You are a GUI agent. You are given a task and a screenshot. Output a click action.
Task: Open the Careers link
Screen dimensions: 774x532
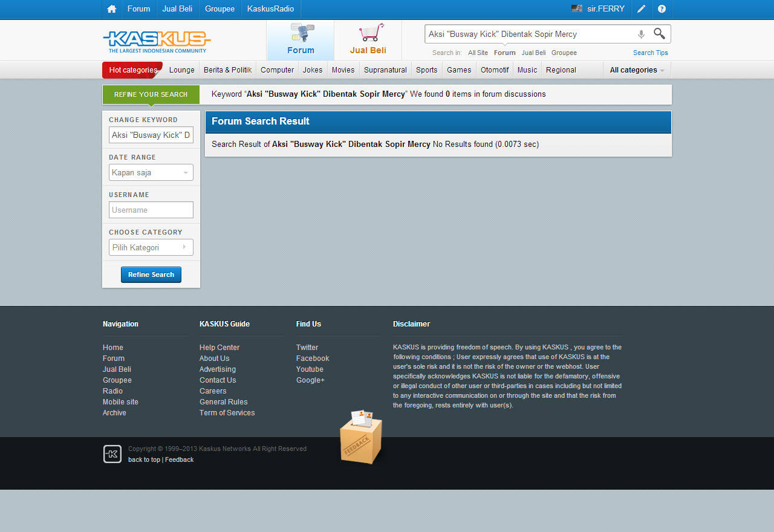click(x=213, y=391)
